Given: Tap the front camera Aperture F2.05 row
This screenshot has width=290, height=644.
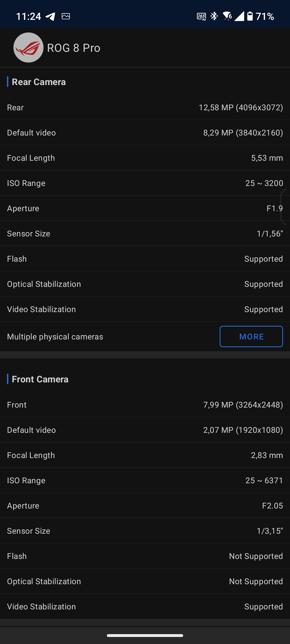Looking at the screenshot, I should pyautogui.click(x=145, y=506).
